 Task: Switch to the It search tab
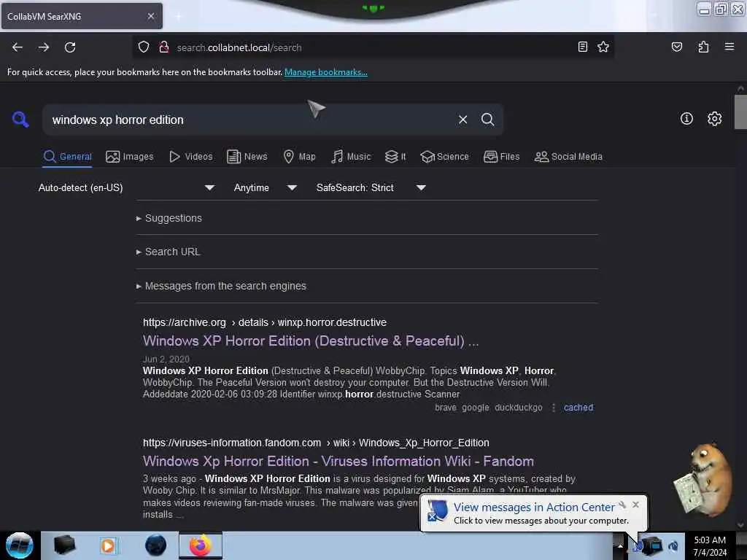(x=395, y=157)
